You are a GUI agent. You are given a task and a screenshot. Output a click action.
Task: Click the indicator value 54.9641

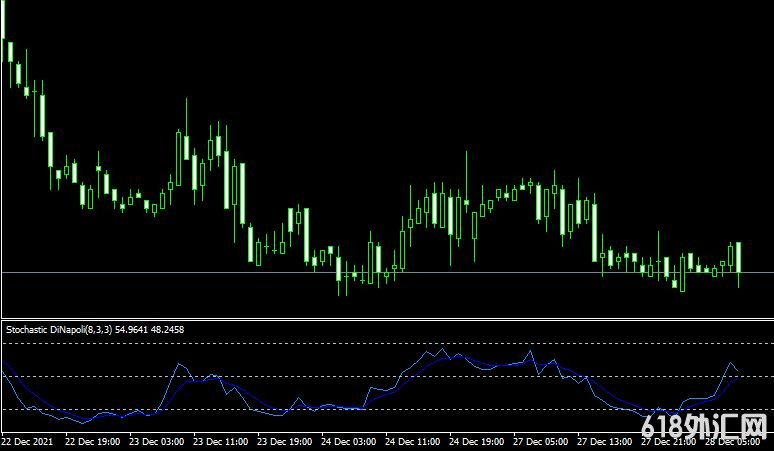(x=131, y=330)
